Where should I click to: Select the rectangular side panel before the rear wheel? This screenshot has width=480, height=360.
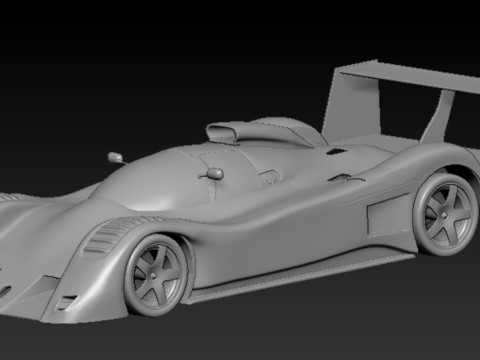pyautogui.click(x=388, y=214)
